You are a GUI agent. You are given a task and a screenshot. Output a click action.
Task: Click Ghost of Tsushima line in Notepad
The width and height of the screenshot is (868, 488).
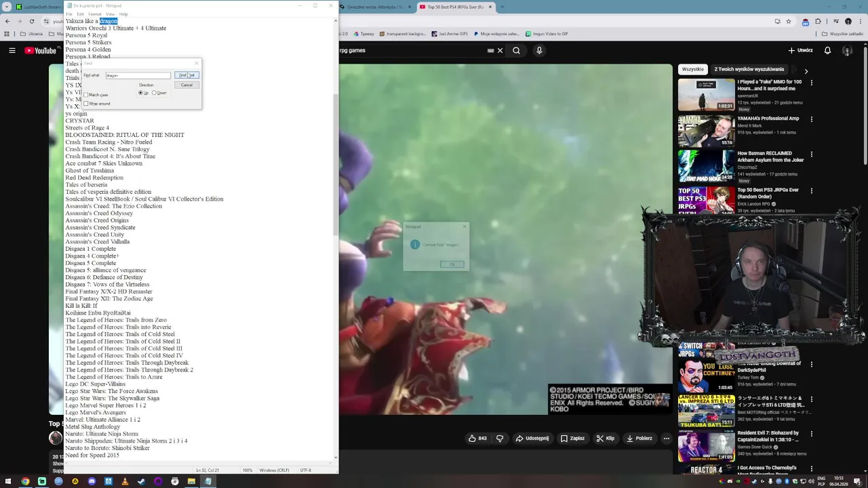click(90, 171)
